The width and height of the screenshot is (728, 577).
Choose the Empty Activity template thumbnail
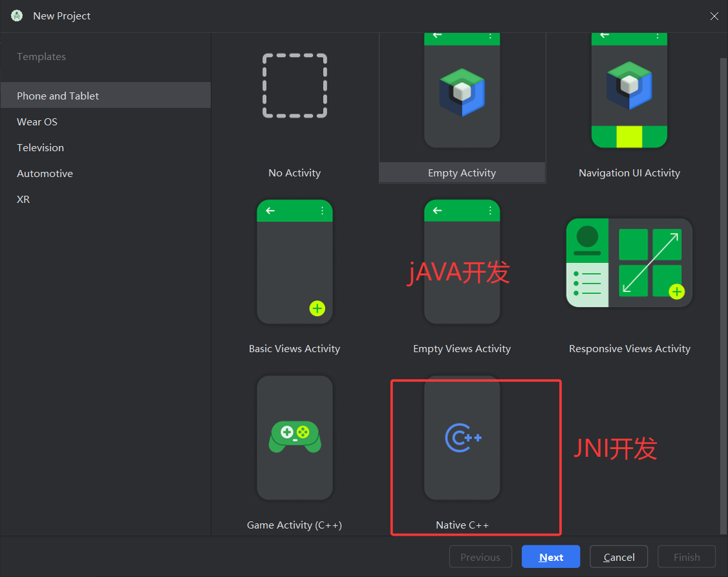click(x=462, y=90)
